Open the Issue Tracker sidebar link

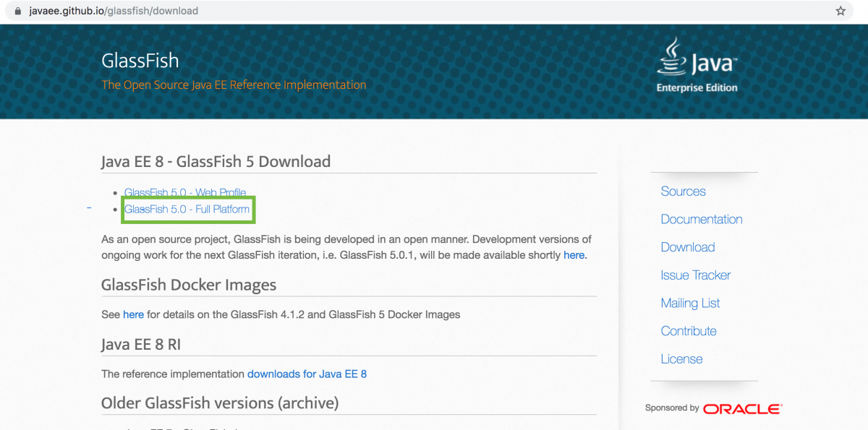point(695,275)
